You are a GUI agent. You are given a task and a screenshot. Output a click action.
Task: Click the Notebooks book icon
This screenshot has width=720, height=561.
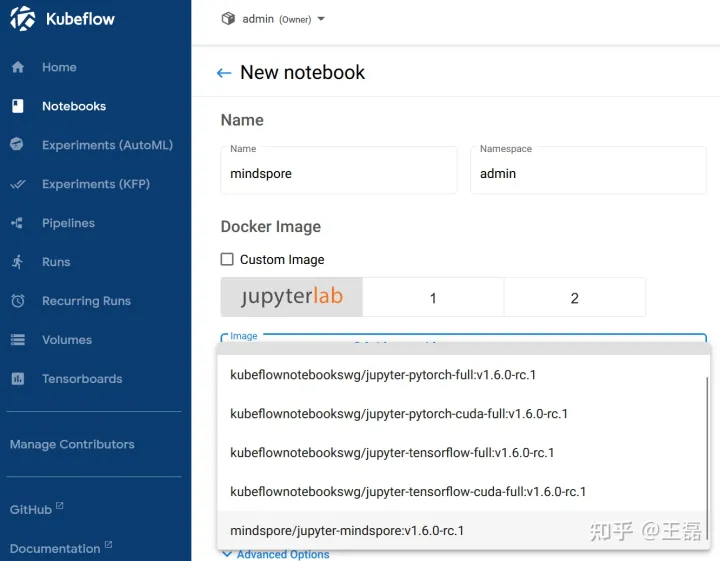tap(18, 106)
